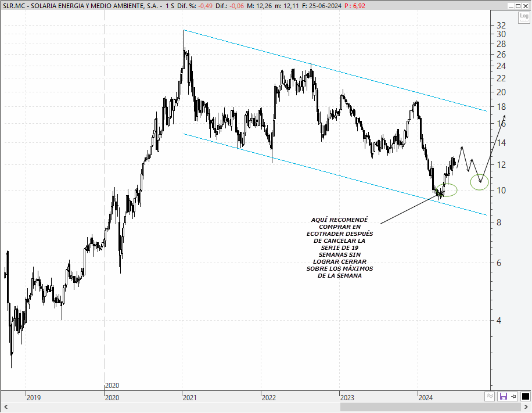
Task: Click the 2019 label on time axis
Action: pos(34,397)
